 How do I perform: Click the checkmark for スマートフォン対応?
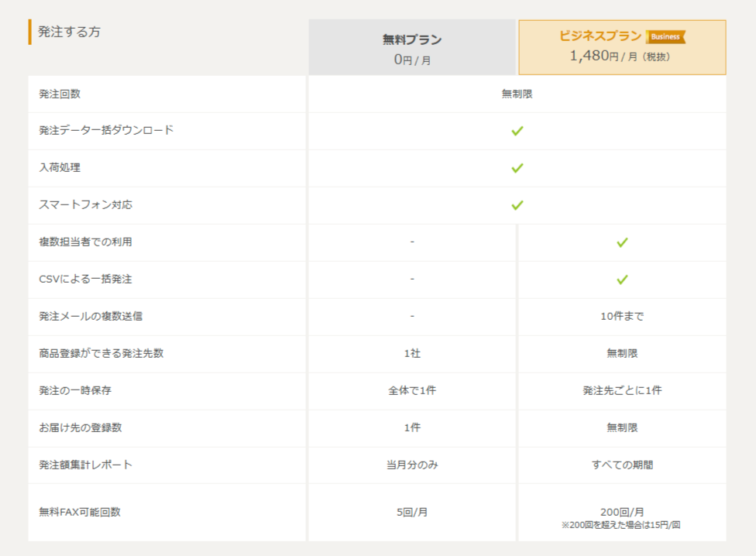click(x=517, y=205)
